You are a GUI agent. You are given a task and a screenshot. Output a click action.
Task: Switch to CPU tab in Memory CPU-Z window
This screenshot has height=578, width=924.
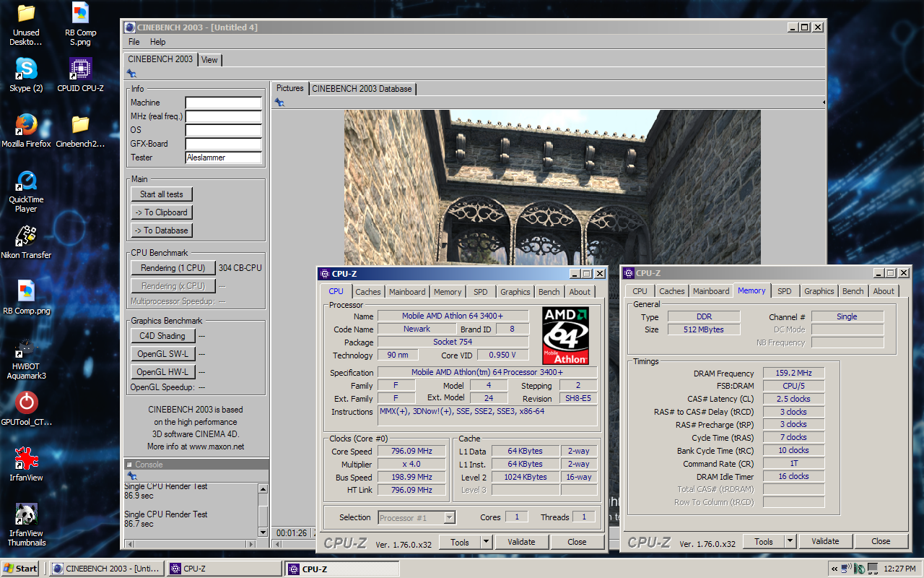(x=640, y=291)
